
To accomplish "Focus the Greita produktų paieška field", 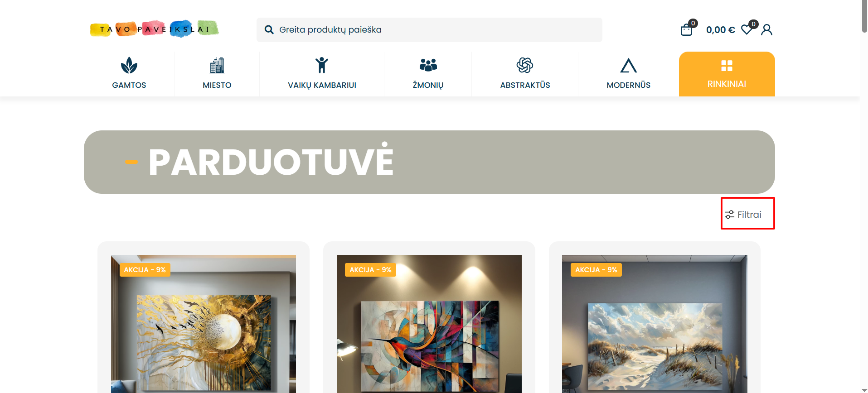I will point(429,30).
